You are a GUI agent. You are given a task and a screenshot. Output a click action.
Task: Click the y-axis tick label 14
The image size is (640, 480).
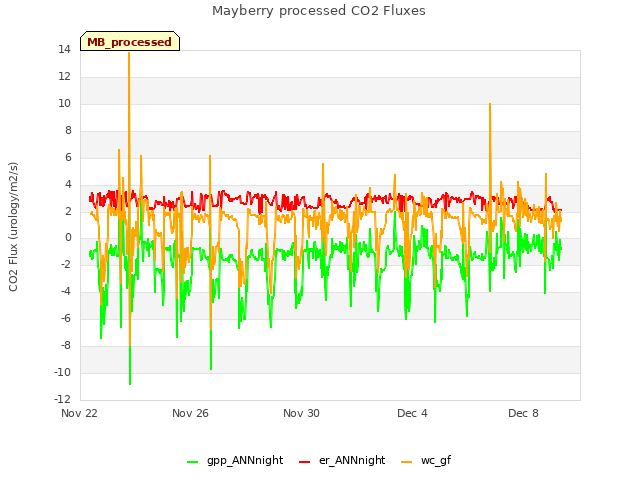click(64, 49)
